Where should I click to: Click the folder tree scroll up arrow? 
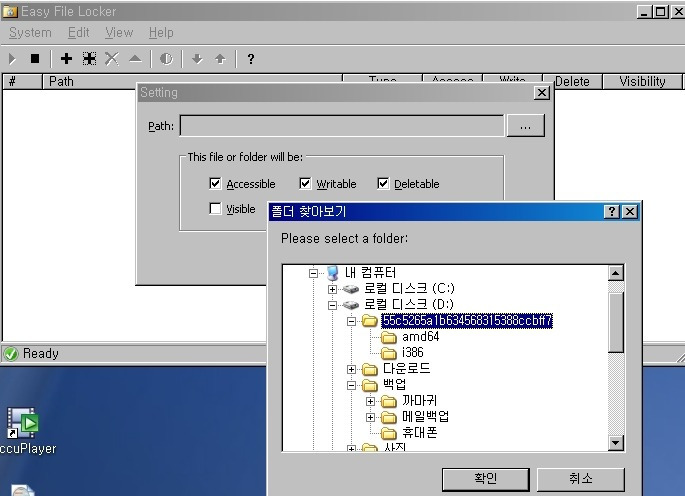coord(616,274)
